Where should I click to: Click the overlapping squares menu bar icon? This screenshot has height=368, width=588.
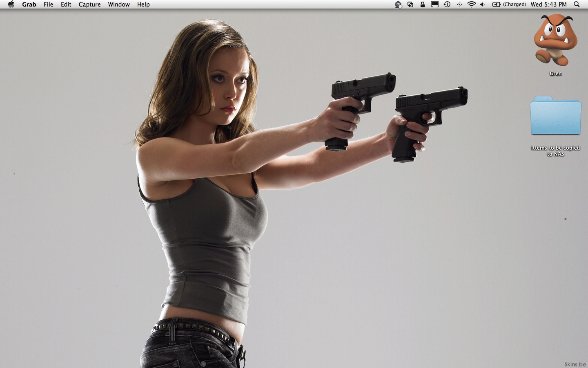(x=410, y=4)
